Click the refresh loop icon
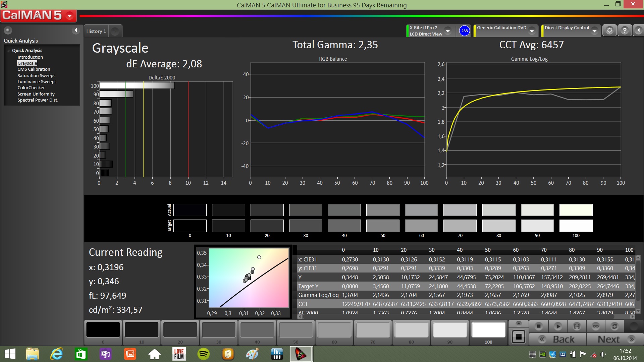This screenshot has width=644, height=362. (x=614, y=326)
